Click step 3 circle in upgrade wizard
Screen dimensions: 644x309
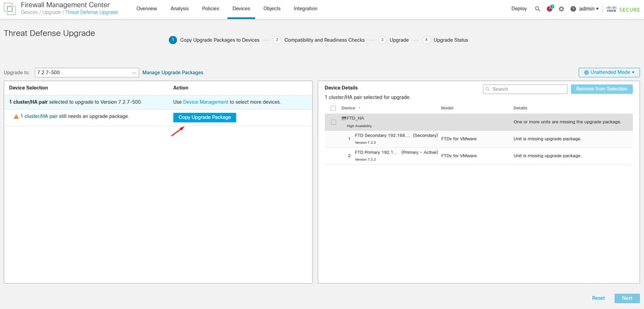pyautogui.click(x=382, y=40)
